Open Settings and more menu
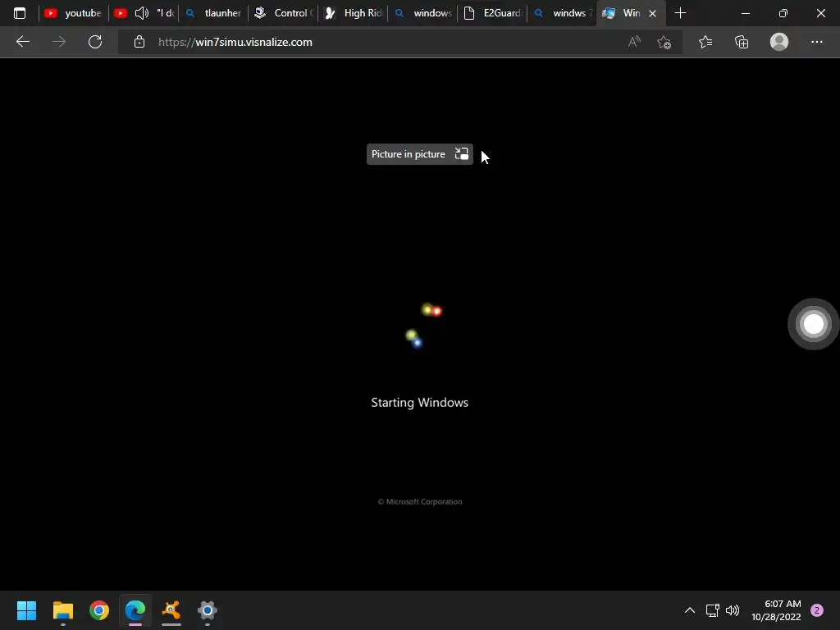 click(816, 42)
